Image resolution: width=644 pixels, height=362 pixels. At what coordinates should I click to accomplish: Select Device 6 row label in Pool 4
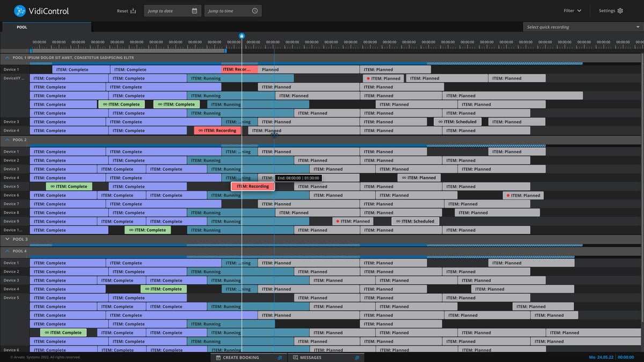(11, 350)
